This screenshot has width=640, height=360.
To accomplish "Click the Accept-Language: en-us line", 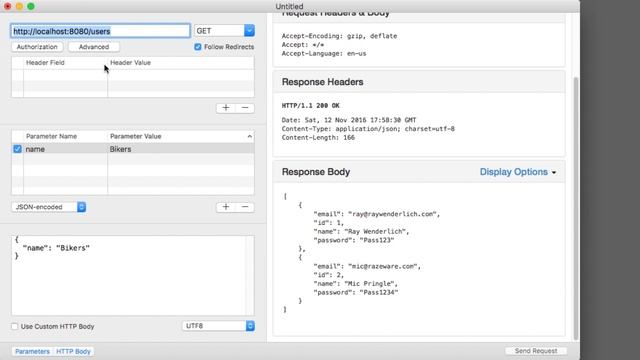I will point(324,53).
